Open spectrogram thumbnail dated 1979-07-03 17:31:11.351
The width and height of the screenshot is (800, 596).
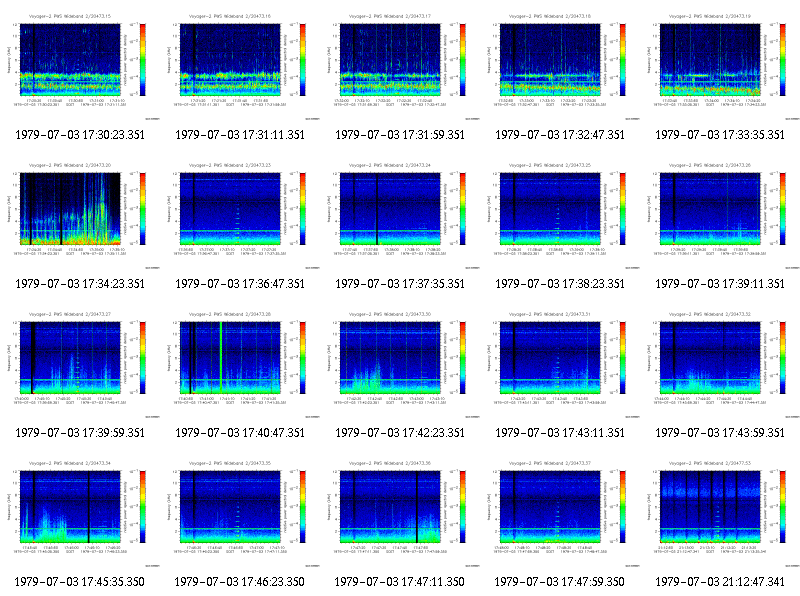[240, 66]
